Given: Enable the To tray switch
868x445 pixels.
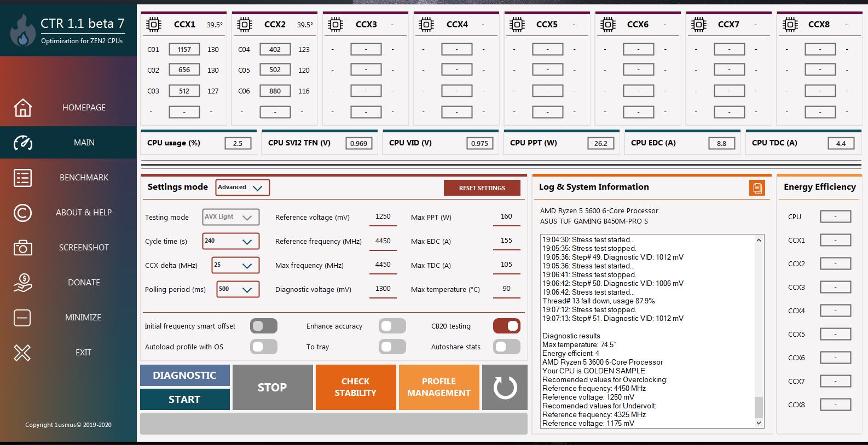Looking at the screenshot, I should coord(392,347).
